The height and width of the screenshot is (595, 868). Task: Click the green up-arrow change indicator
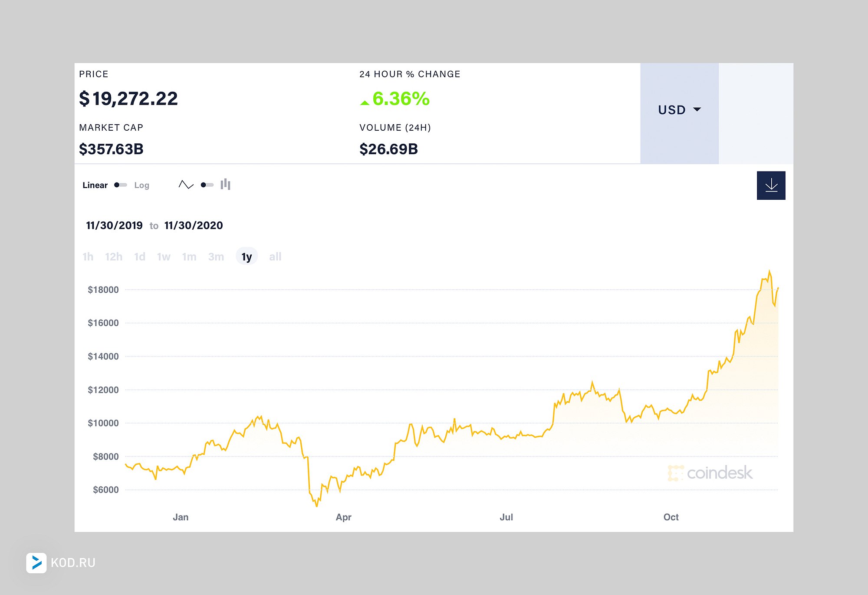(365, 102)
